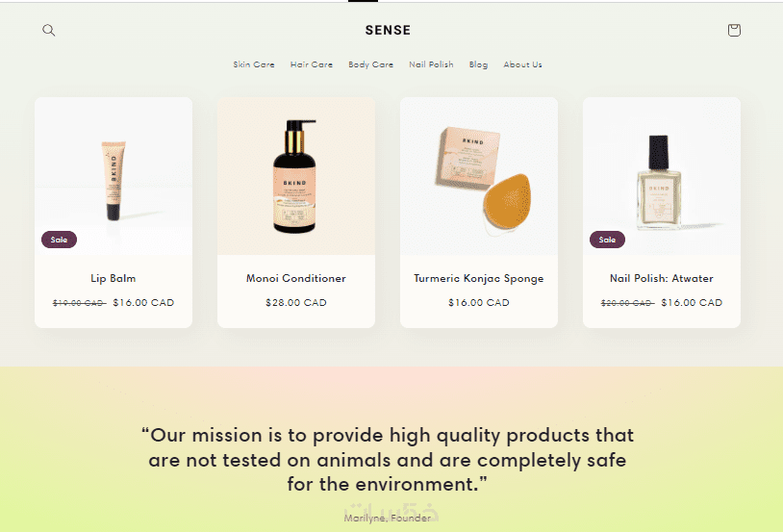The width and height of the screenshot is (783, 532).
Task: Select the Nail Polish Atwater bottle image
Action: pos(662,176)
